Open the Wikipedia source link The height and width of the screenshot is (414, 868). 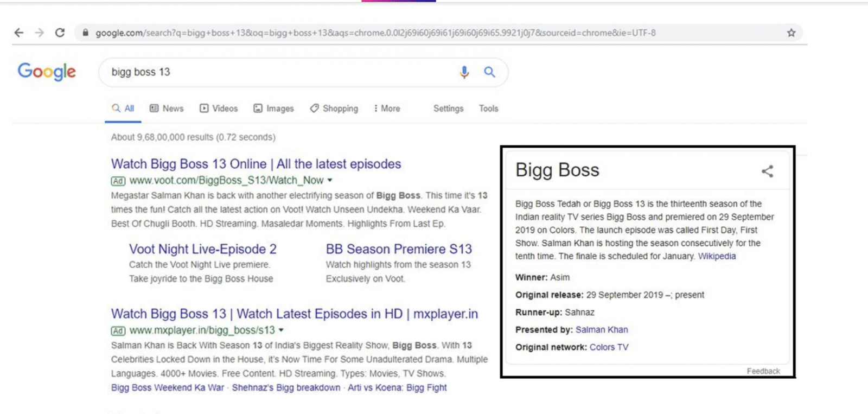717,256
